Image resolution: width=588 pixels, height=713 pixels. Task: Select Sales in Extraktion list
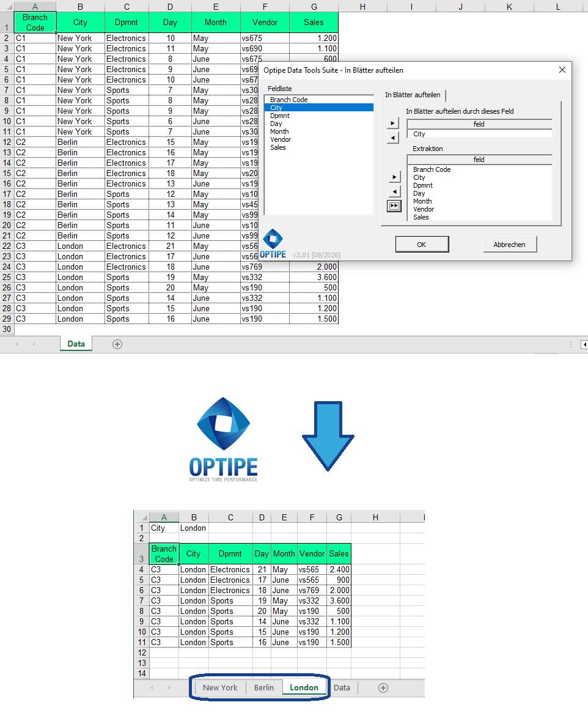[x=479, y=217]
